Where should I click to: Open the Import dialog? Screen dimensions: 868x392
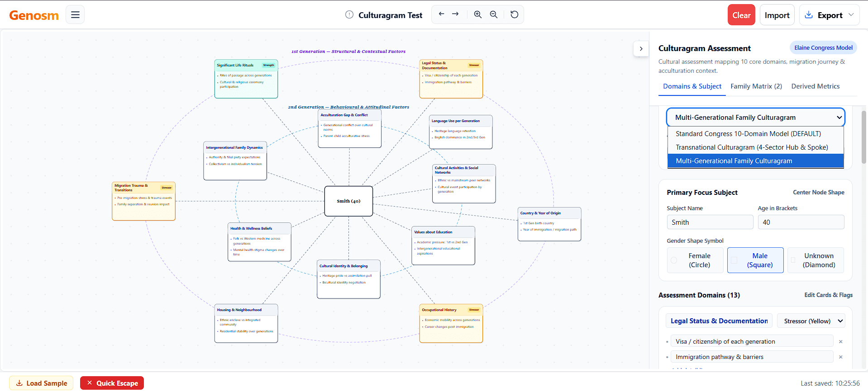coord(777,15)
